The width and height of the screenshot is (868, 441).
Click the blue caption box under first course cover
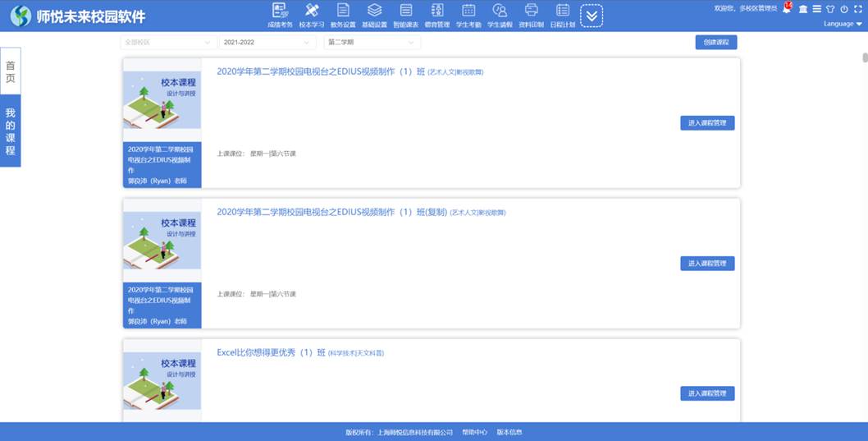(162, 165)
